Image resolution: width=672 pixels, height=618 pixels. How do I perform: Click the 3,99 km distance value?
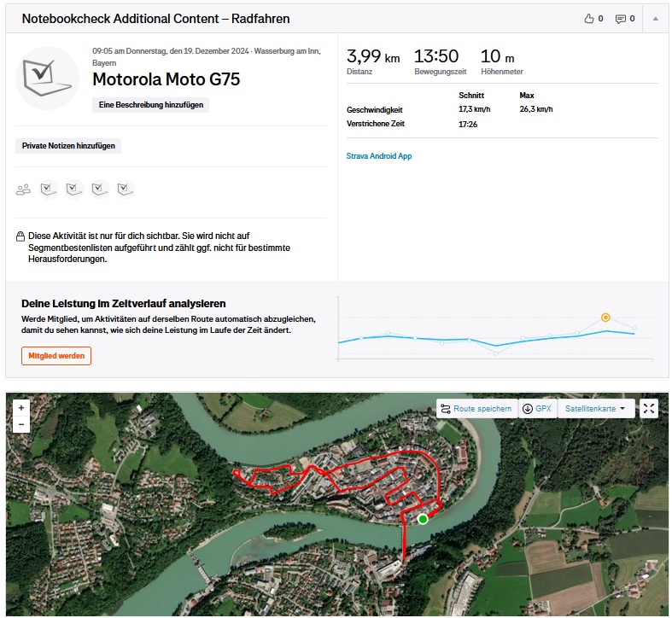pos(373,56)
